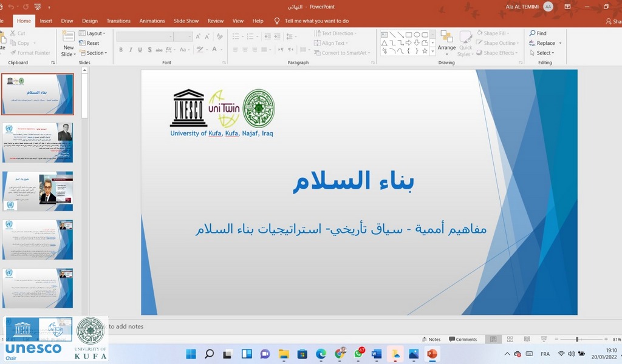
Task: Open the Transitions tab
Action: [x=118, y=21]
